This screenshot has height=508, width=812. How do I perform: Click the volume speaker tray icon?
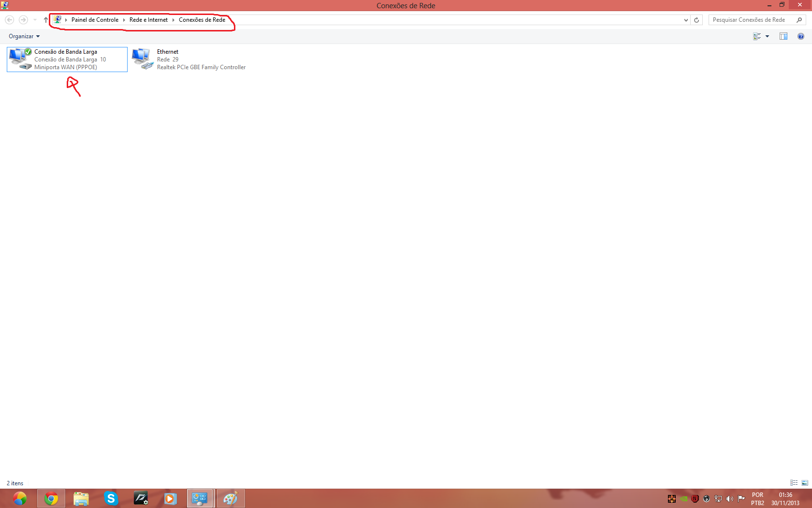tap(730, 499)
